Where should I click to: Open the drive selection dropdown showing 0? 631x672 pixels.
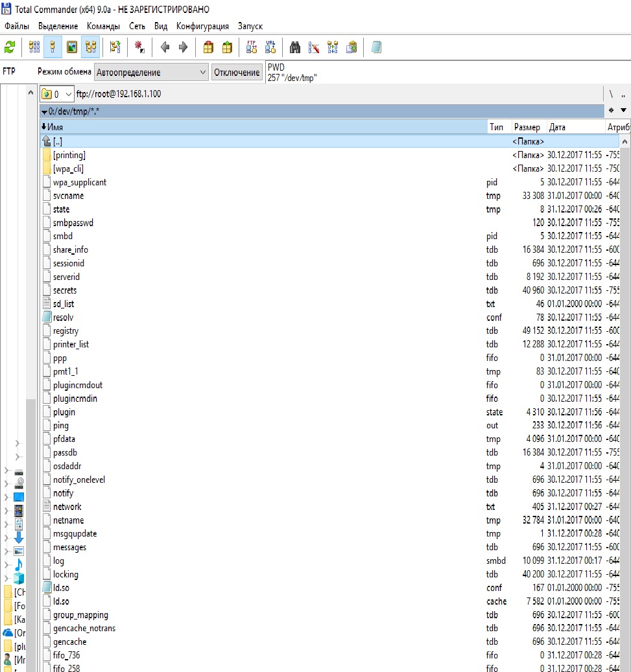pos(56,94)
